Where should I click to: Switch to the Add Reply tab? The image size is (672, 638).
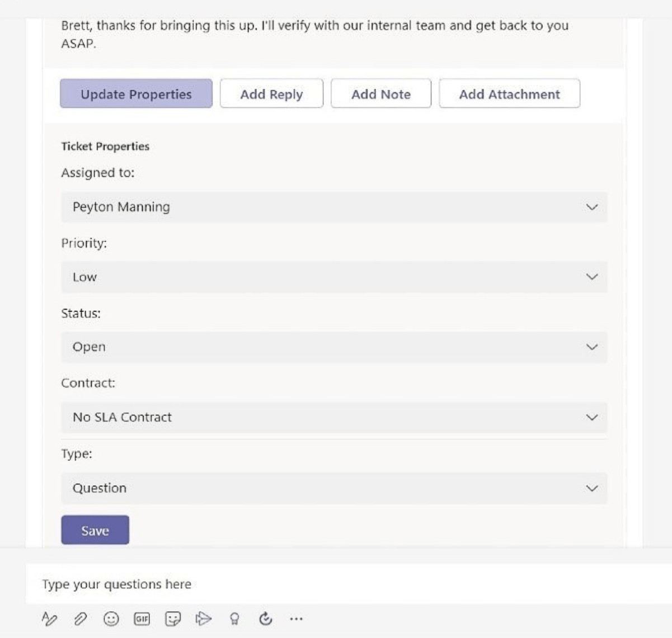(x=271, y=93)
